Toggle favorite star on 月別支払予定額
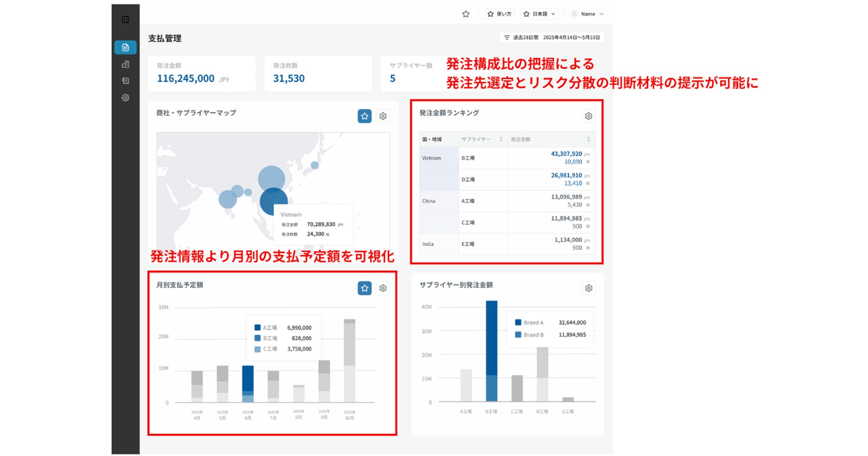This screenshot has width=868, height=456. 365,288
